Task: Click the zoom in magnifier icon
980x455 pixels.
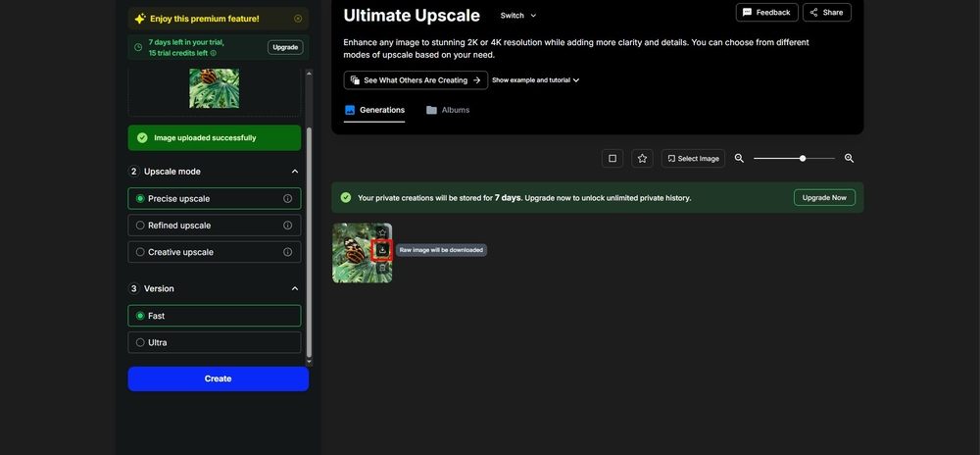Action: tap(850, 159)
